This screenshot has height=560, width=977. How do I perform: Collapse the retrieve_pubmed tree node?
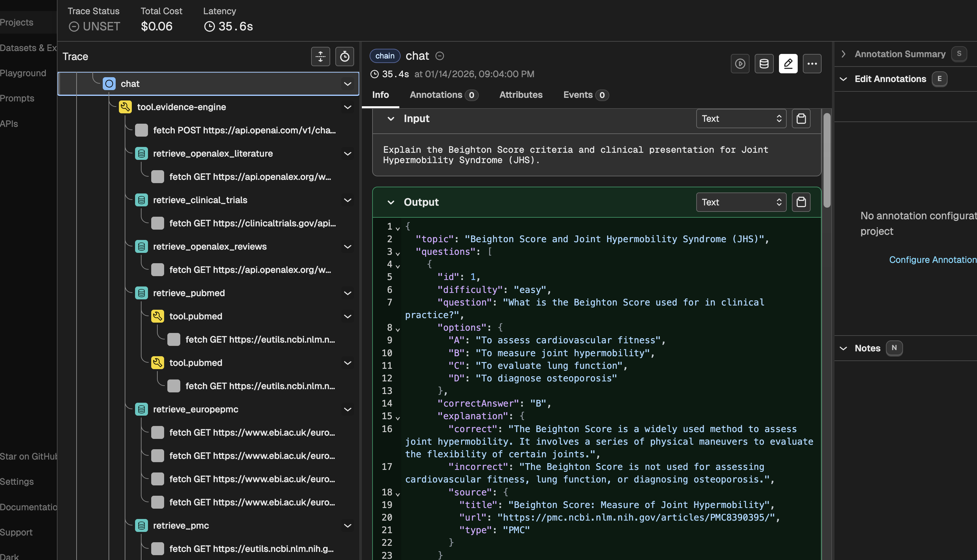pos(347,293)
